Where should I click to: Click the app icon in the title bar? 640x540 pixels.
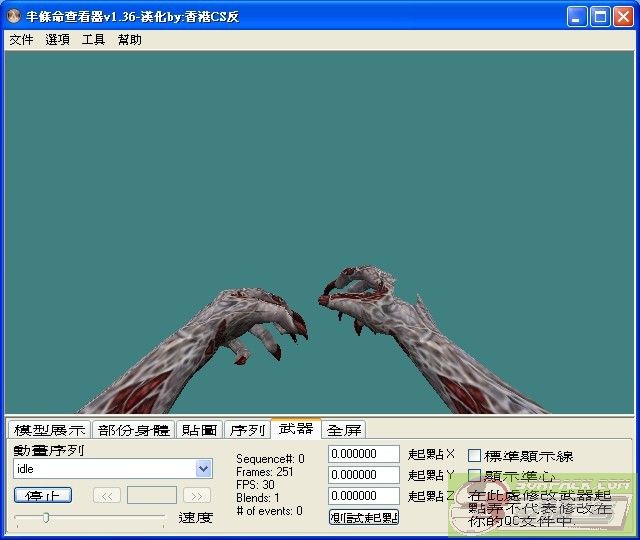click(x=14, y=16)
